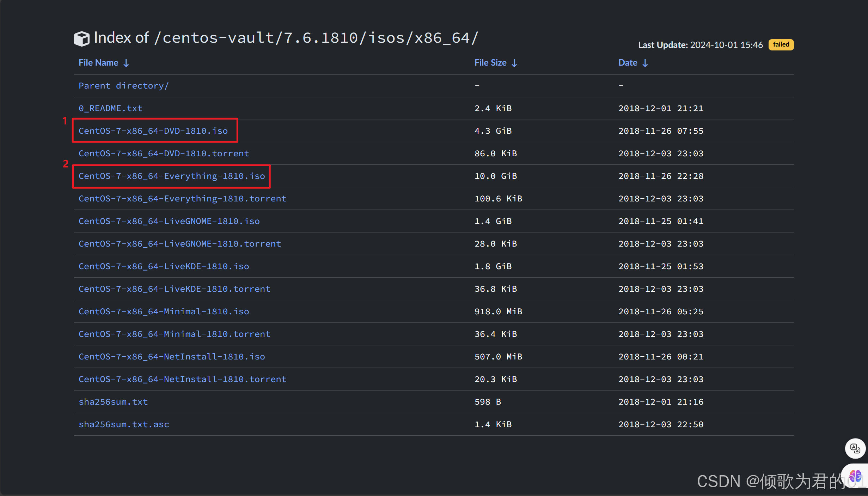
Task: Click the translate floating icon at bottom right
Action: pos(855,448)
